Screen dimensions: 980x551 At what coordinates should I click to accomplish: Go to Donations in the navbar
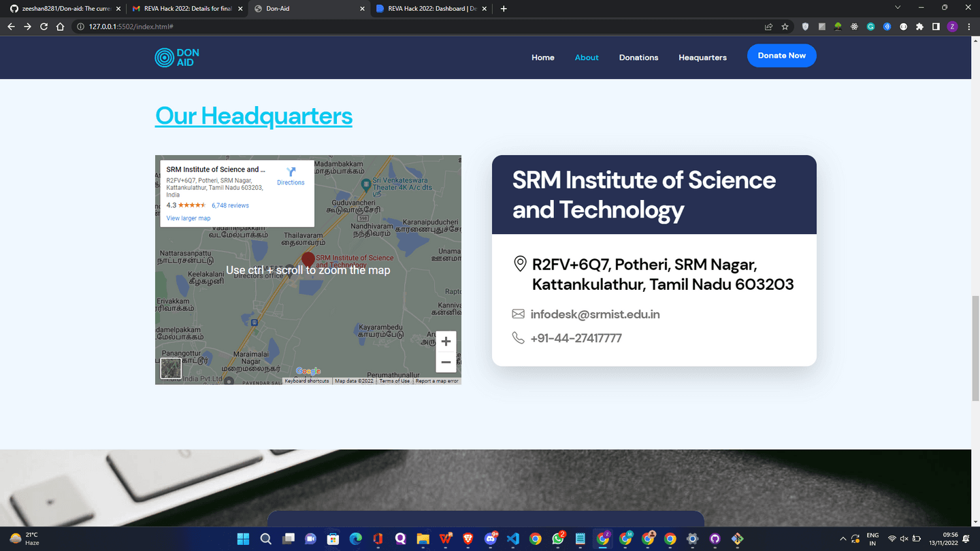pyautogui.click(x=638, y=58)
